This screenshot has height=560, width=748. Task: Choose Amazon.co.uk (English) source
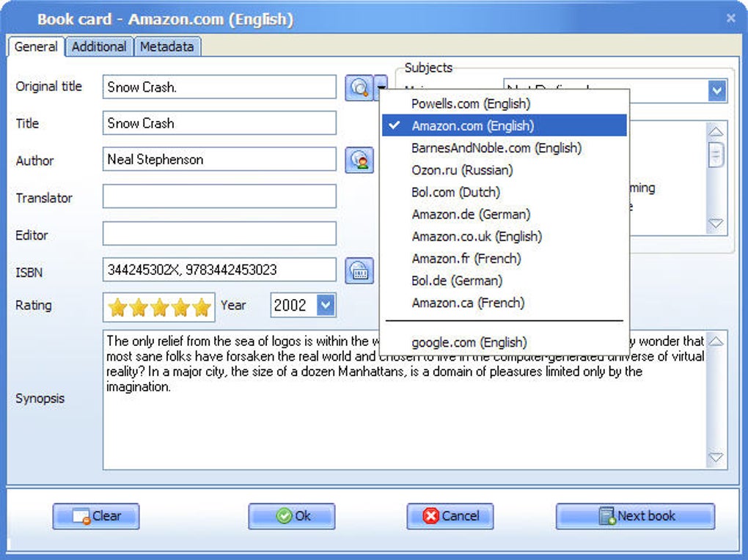[x=505, y=236]
